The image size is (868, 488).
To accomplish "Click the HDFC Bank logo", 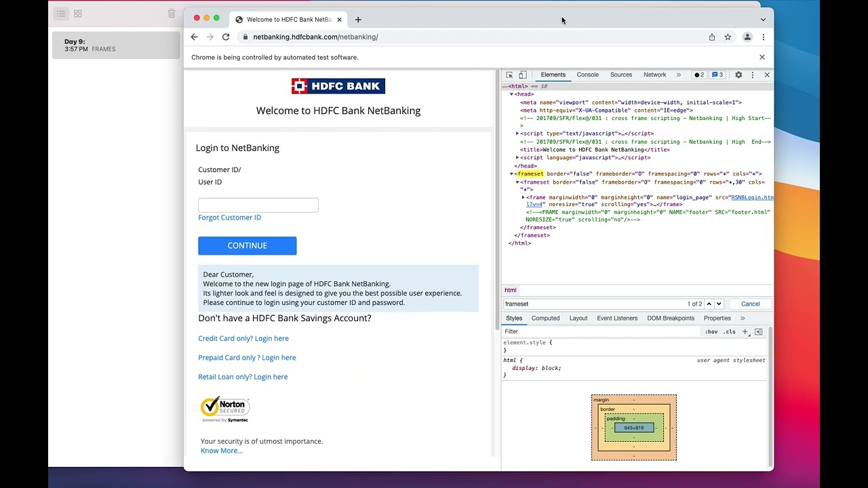I will coord(338,86).
